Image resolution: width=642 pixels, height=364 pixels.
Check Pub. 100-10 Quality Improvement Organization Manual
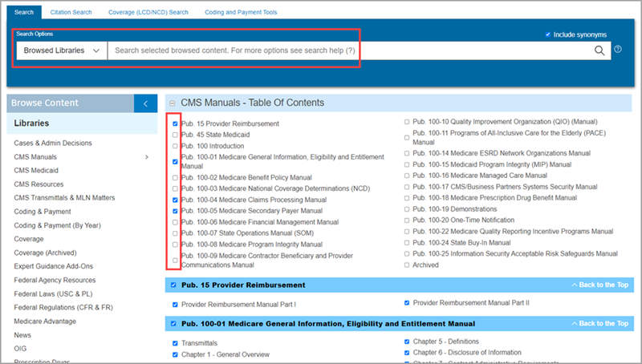click(x=407, y=122)
